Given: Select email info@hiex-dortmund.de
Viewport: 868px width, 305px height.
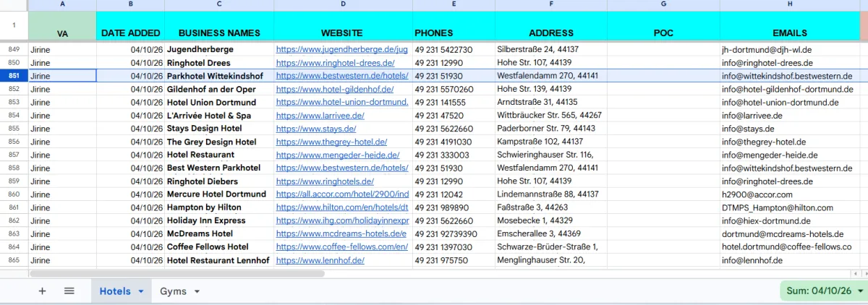Looking at the screenshot, I should [790, 220].
